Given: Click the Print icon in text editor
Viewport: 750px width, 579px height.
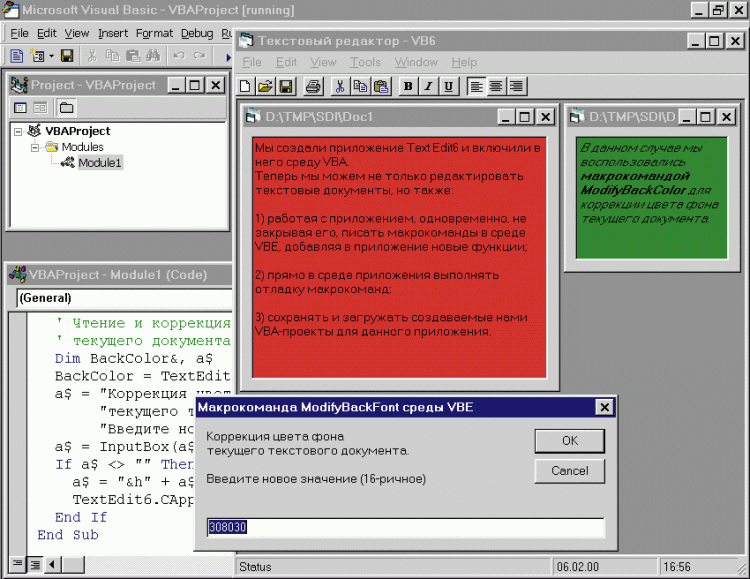Looking at the screenshot, I should tap(313, 86).
